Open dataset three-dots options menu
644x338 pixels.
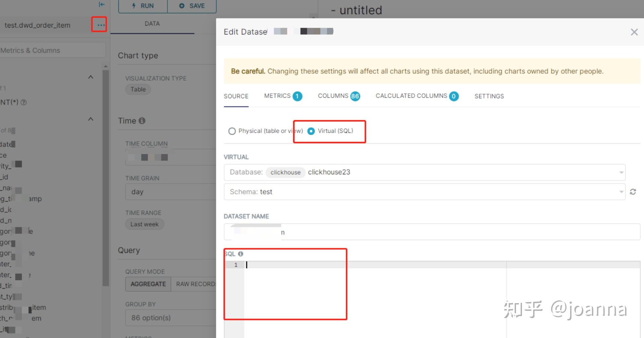point(99,25)
